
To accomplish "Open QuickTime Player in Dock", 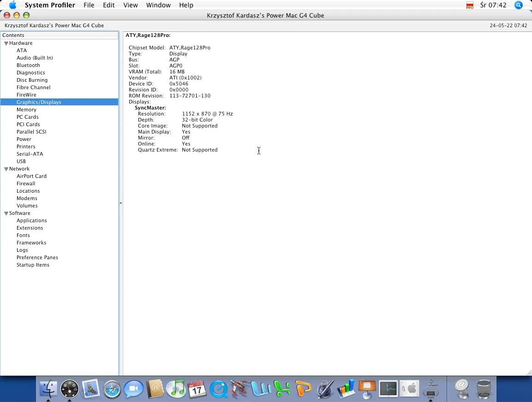I will (218, 389).
